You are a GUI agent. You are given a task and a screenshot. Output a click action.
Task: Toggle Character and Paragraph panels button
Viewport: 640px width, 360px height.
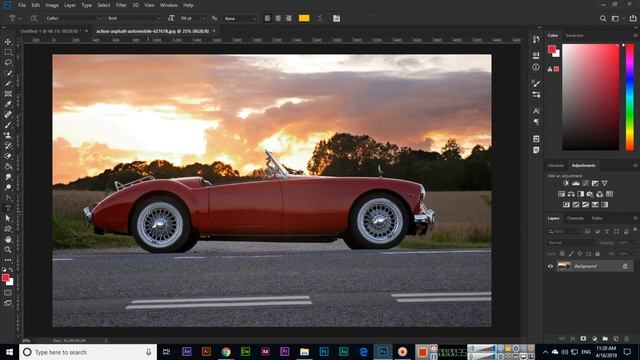[336, 18]
